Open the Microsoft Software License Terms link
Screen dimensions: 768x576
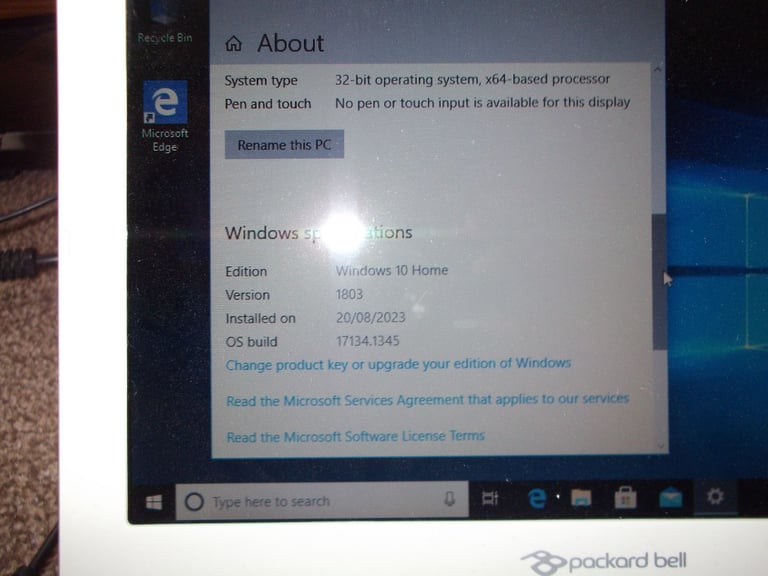(356, 436)
